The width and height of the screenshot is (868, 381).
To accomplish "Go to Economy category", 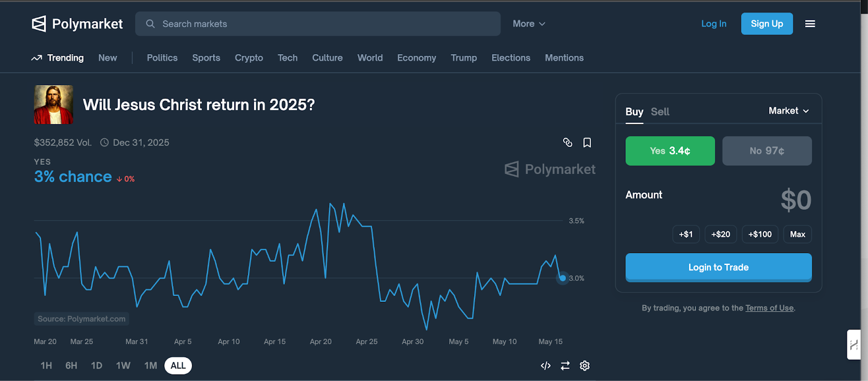I will [x=417, y=58].
